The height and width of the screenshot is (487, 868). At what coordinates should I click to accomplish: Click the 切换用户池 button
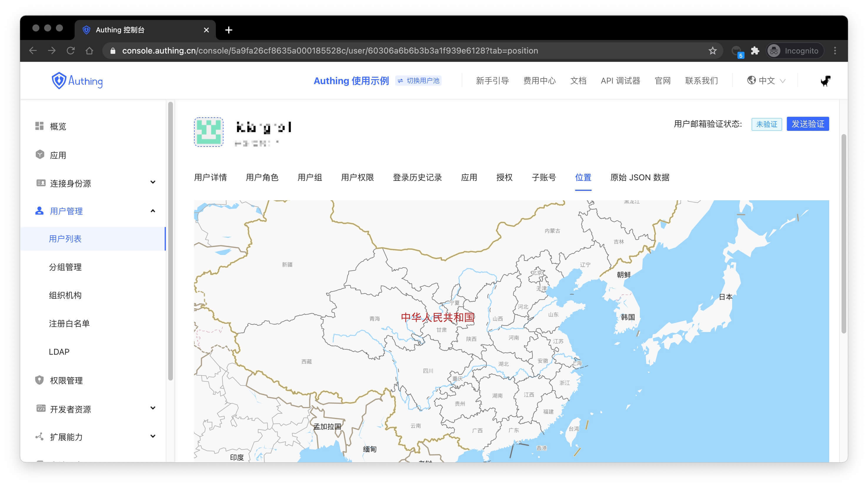418,81
